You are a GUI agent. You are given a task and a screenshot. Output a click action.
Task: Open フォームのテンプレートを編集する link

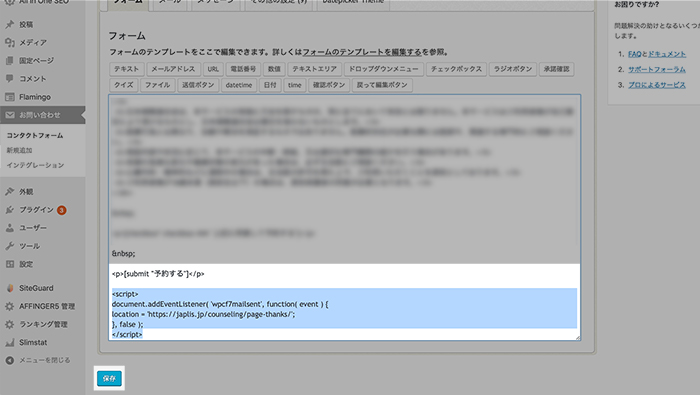(x=362, y=52)
